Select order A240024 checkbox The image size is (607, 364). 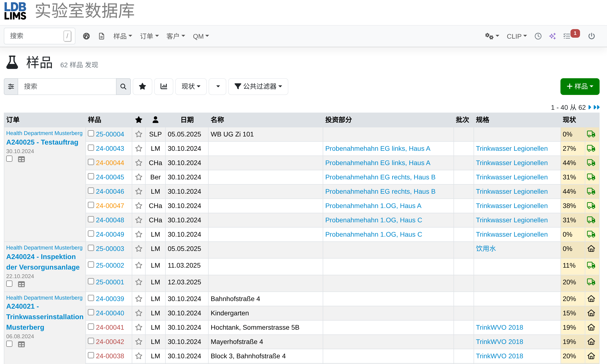tap(9, 284)
